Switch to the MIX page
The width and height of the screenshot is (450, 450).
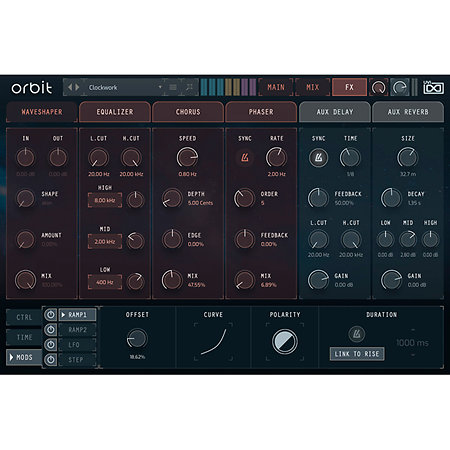tap(313, 87)
